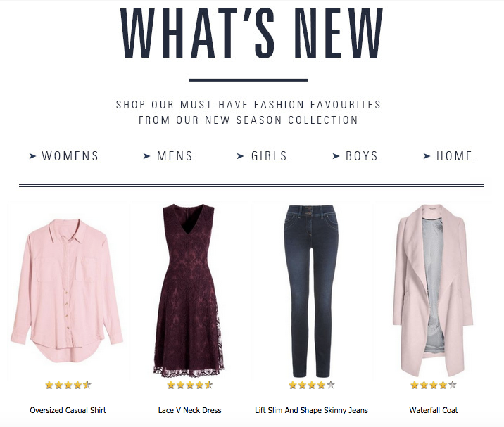Click star rating under Lace V Neck Dress
This screenshot has height=427, width=504.
(x=189, y=385)
